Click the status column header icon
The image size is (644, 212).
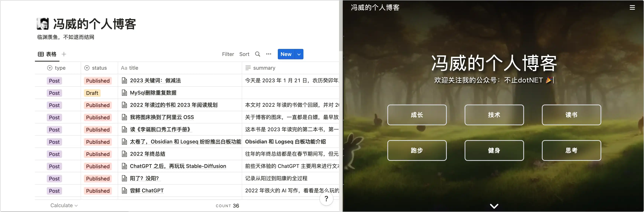[x=87, y=68]
